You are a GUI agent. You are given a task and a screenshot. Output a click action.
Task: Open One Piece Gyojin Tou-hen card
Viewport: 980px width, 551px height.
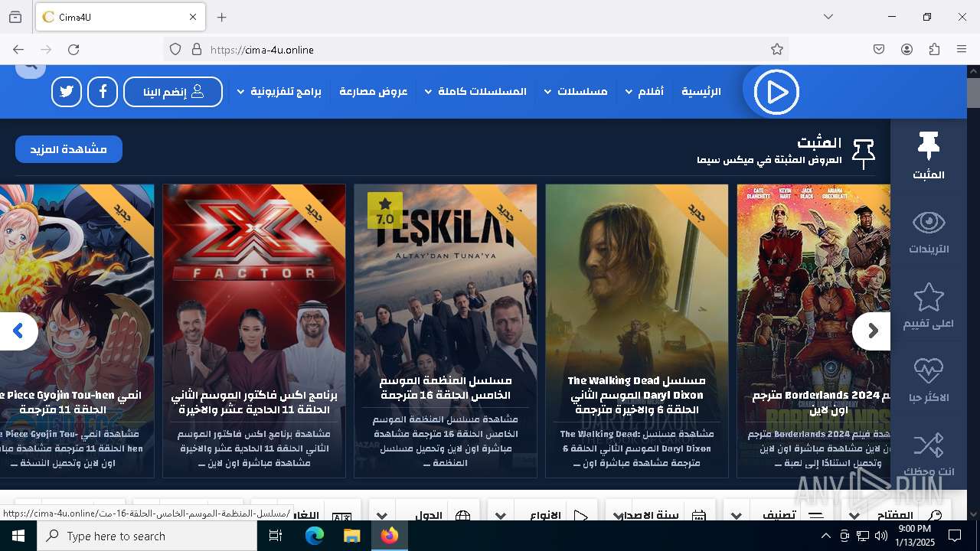coord(77,331)
